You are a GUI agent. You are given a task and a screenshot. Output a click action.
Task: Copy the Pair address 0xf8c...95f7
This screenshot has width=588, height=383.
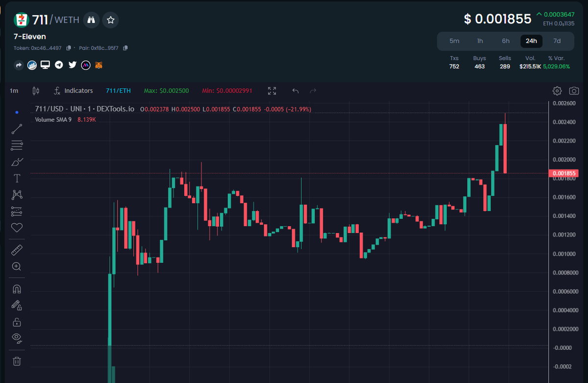pyautogui.click(x=125, y=48)
